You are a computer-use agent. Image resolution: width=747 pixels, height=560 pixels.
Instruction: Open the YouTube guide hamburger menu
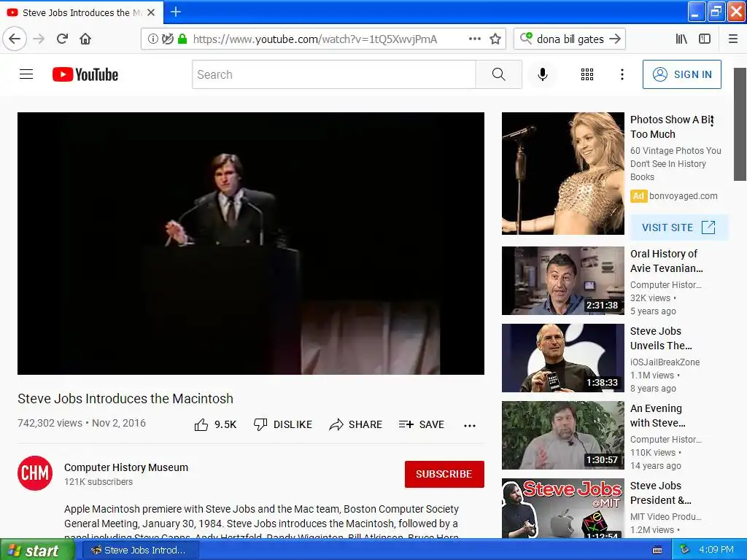click(26, 74)
